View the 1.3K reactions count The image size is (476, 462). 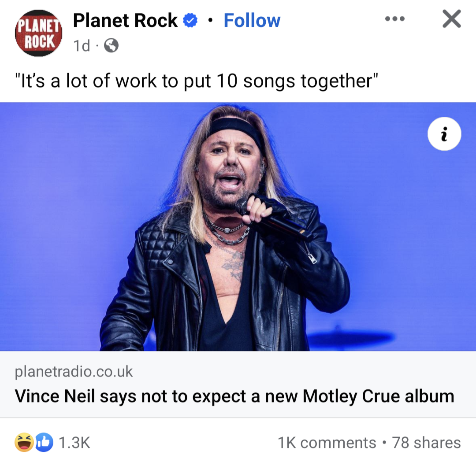click(x=74, y=443)
